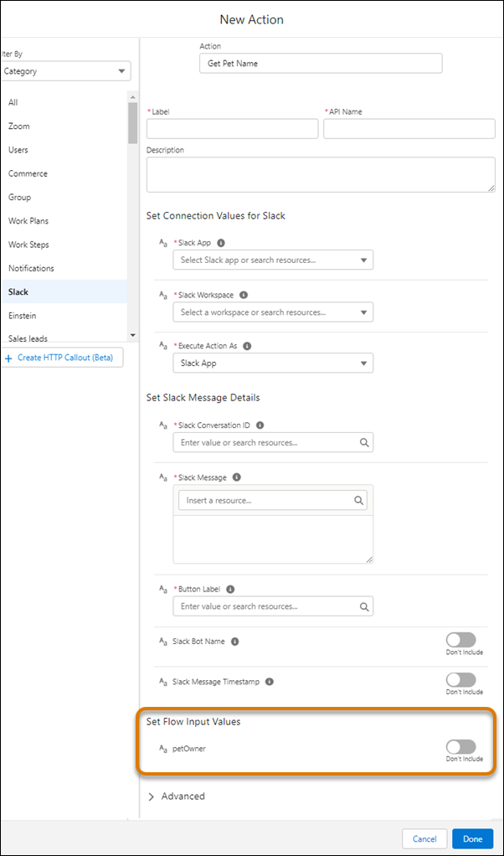Click the Slack Message info icon

coord(236,477)
